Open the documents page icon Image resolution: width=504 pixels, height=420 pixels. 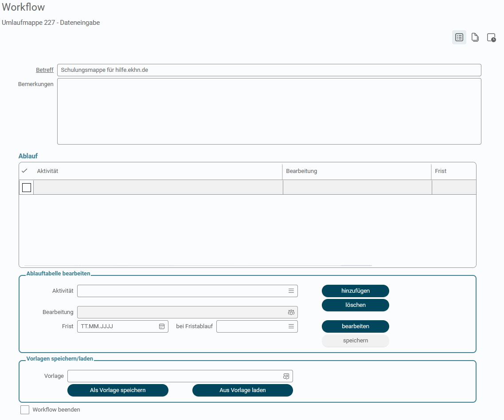tap(475, 37)
